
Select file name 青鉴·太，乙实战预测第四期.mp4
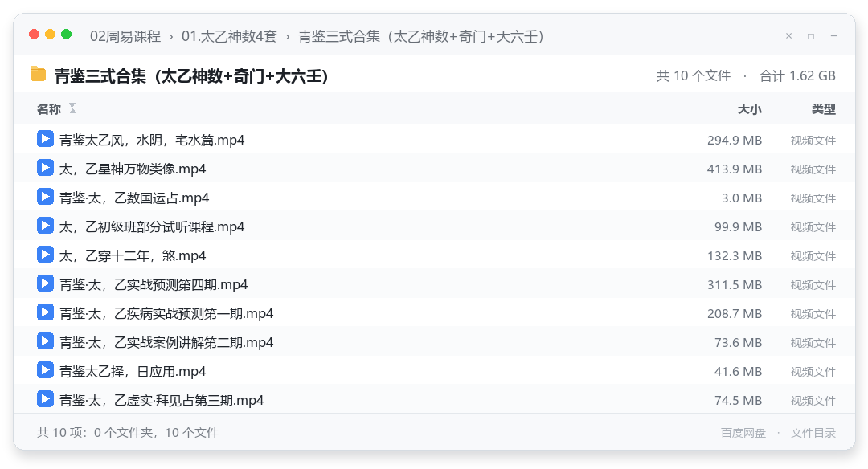pos(154,285)
